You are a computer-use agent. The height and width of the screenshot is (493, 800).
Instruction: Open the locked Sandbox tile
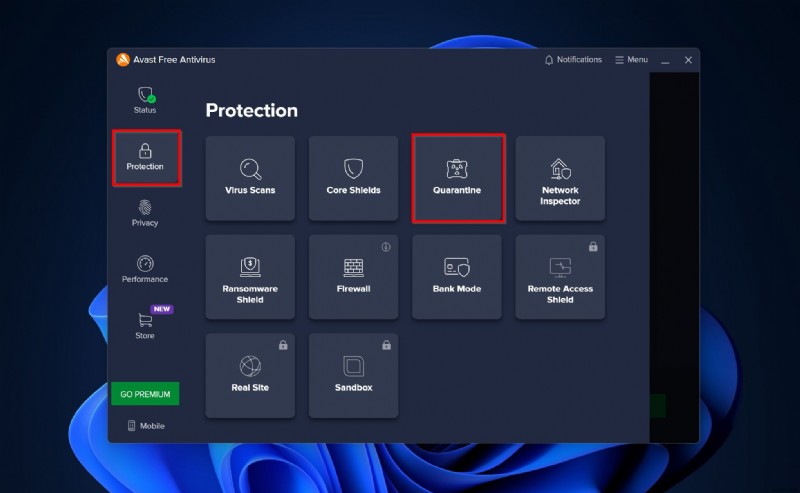354,376
